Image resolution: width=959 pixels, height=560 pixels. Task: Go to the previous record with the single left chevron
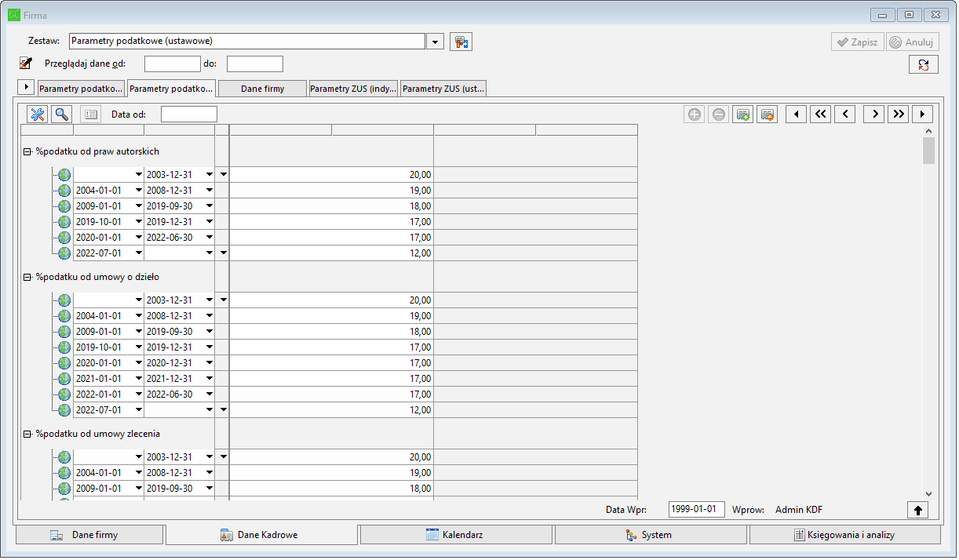point(844,115)
